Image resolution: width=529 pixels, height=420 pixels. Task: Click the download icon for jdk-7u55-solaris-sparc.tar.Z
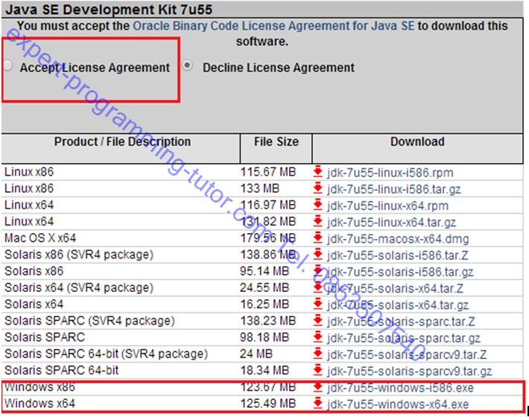pyautogui.click(x=318, y=320)
